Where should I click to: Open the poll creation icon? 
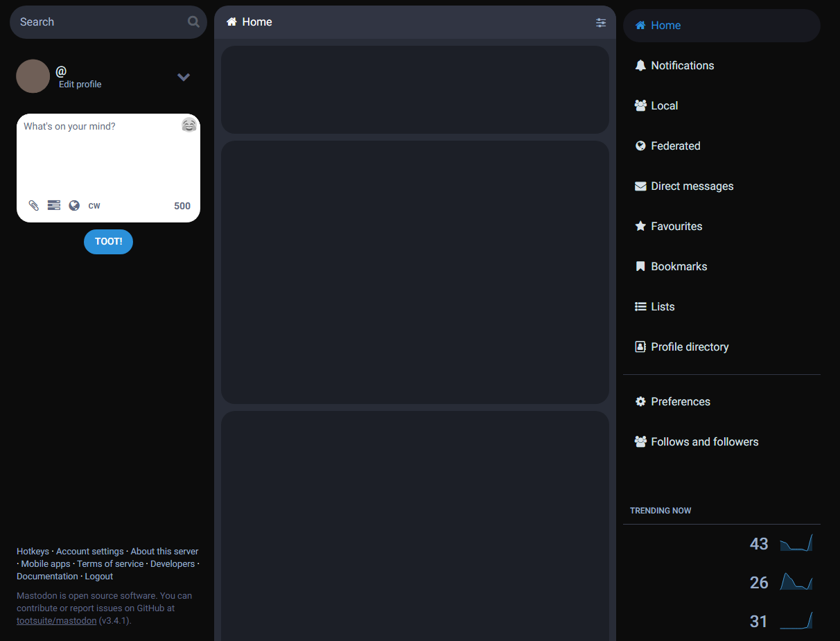(x=53, y=205)
